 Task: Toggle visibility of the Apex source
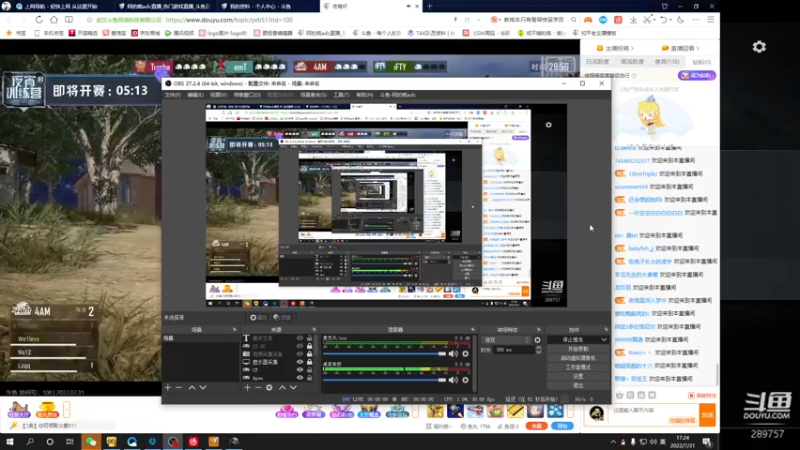300,378
